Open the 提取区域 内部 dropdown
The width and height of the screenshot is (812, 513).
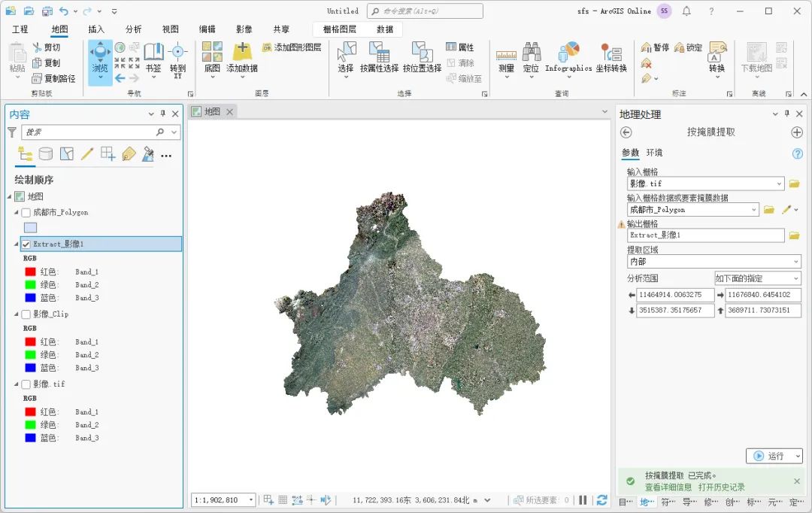pyautogui.click(x=796, y=262)
